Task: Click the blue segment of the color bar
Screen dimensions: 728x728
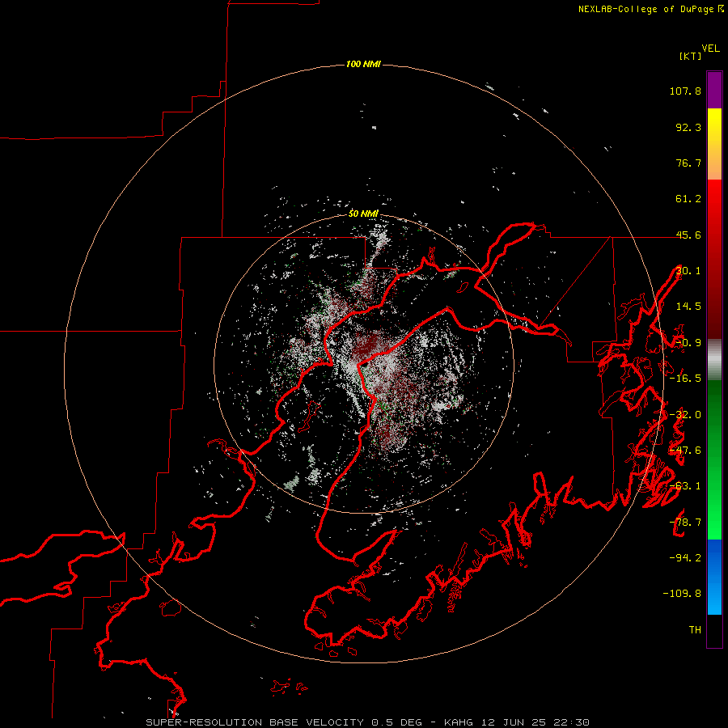Action: pyautogui.click(x=714, y=577)
